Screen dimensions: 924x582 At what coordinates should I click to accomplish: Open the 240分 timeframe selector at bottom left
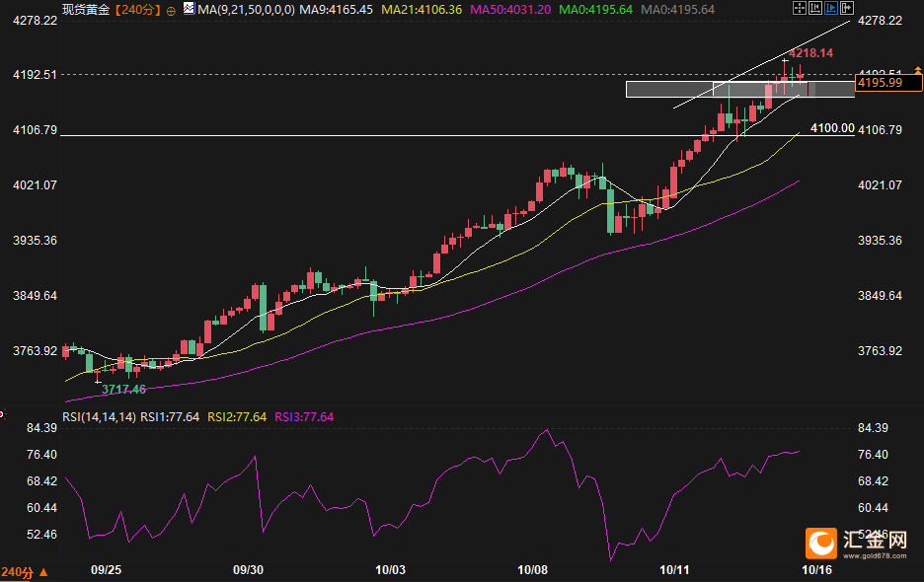19,571
